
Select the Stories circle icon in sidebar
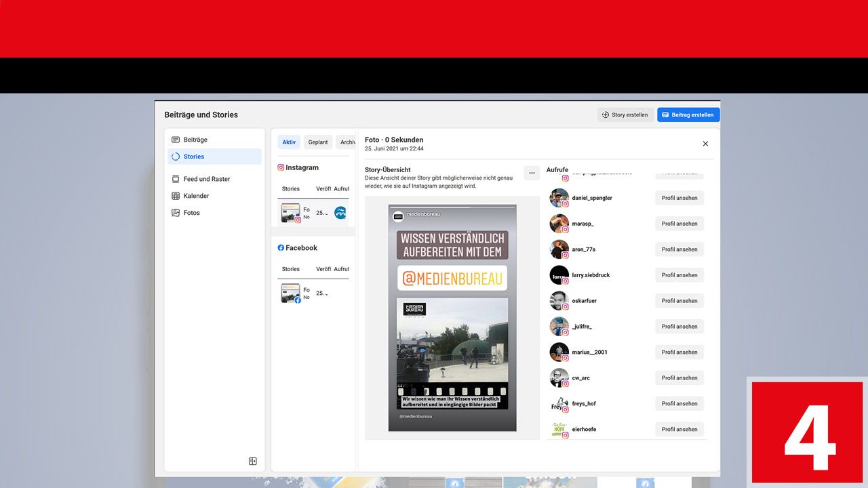click(x=176, y=157)
